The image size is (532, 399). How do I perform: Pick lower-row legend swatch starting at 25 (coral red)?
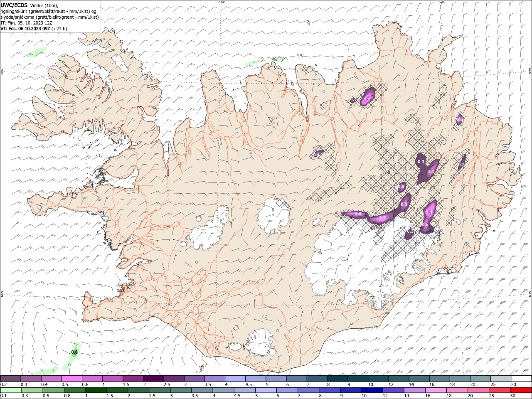pos(500,390)
